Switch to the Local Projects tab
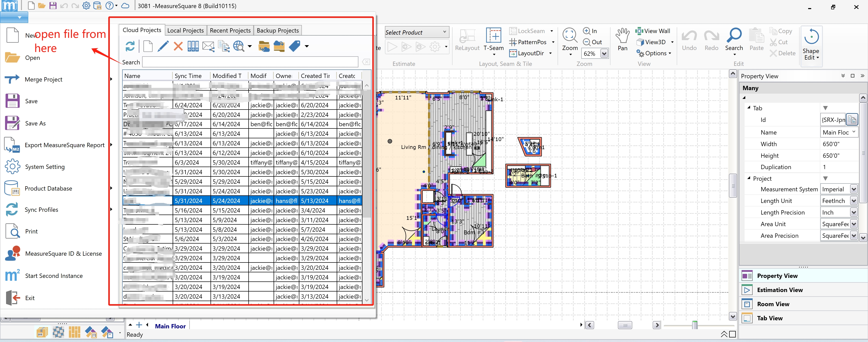Viewport: 868px width, 342px height. click(185, 30)
